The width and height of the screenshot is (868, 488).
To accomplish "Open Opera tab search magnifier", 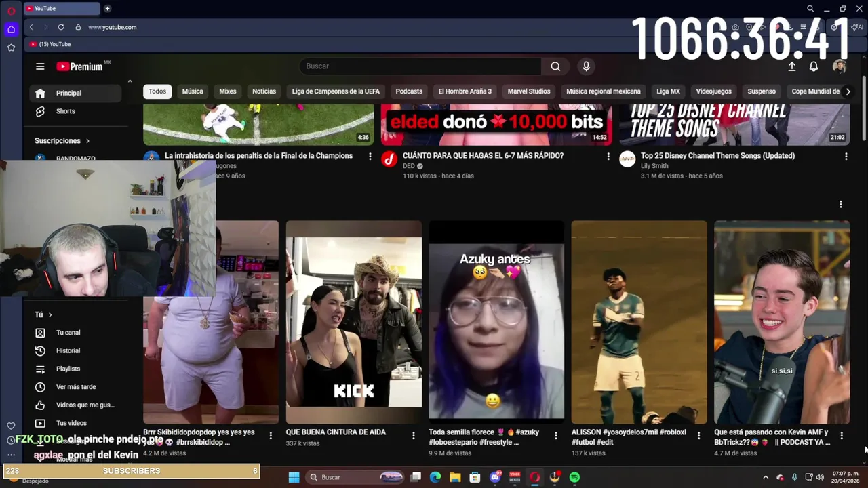I will coord(810,9).
